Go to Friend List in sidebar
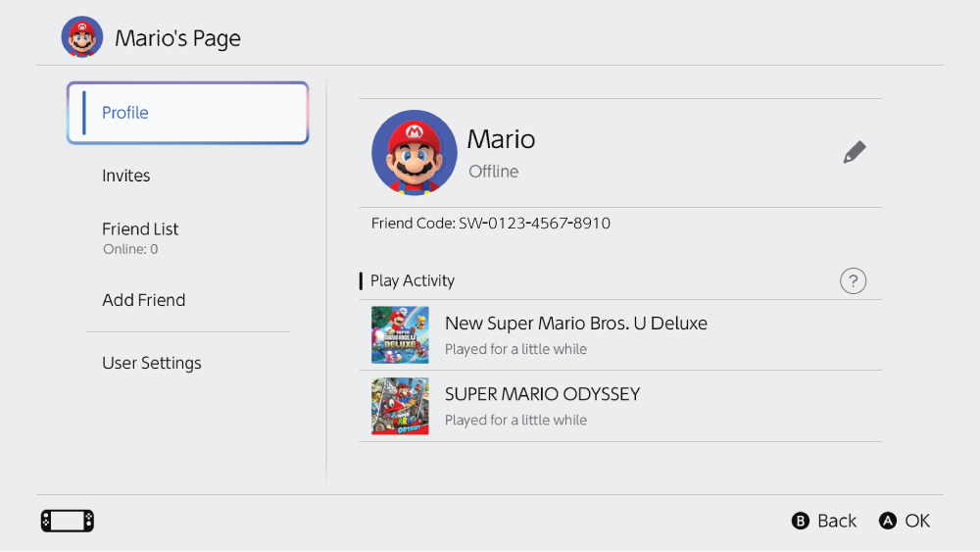 pyautogui.click(x=140, y=229)
